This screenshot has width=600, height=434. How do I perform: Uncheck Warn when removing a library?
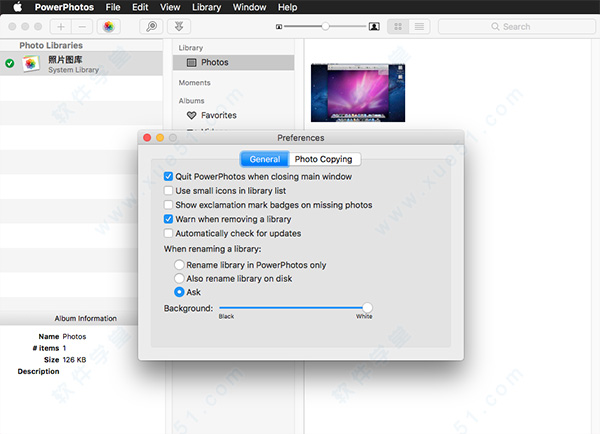point(168,219)
